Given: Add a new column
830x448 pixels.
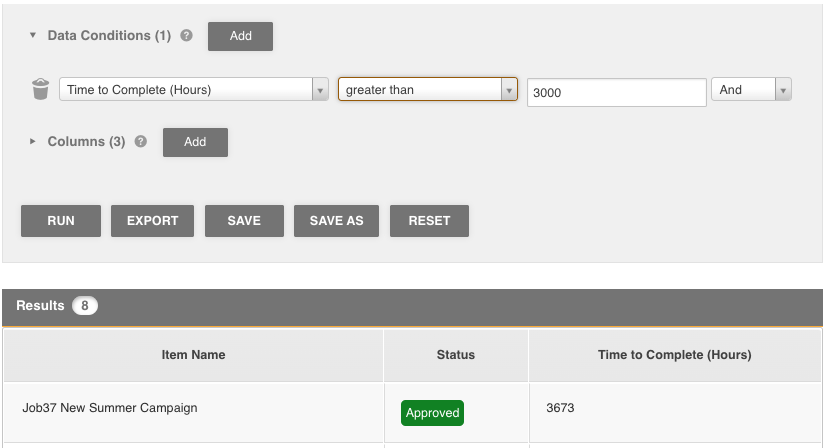Looking at the screenshot, I should click(x=195, y=142).
